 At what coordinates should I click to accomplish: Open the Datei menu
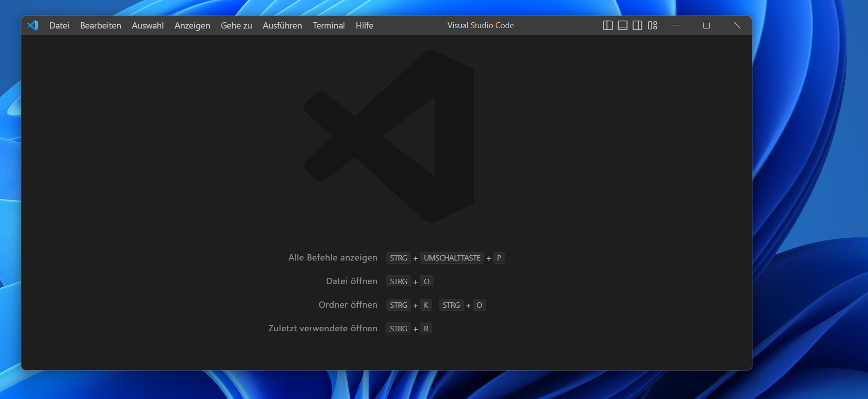59,25
